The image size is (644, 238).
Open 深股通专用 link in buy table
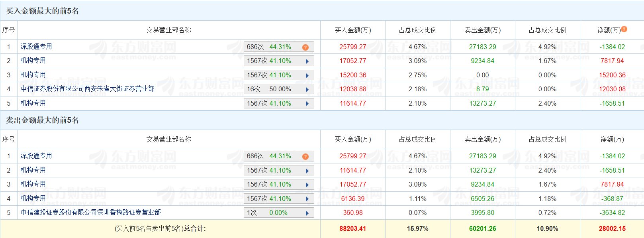36,47
